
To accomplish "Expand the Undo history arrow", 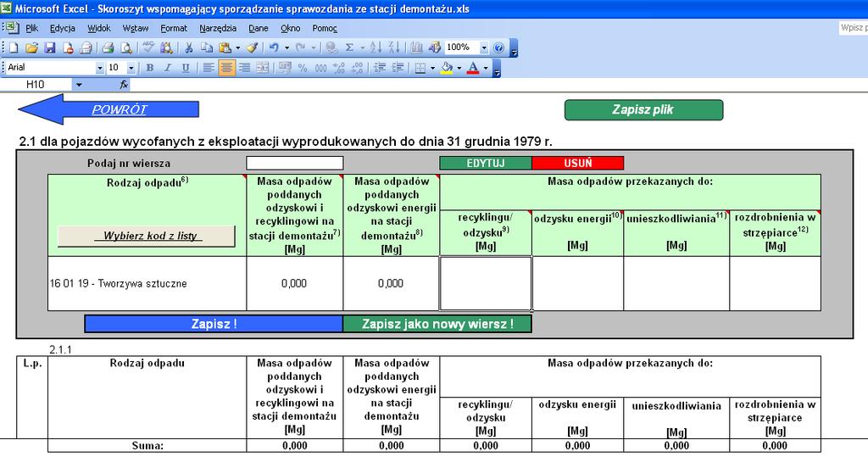I will tap(287, 48).
